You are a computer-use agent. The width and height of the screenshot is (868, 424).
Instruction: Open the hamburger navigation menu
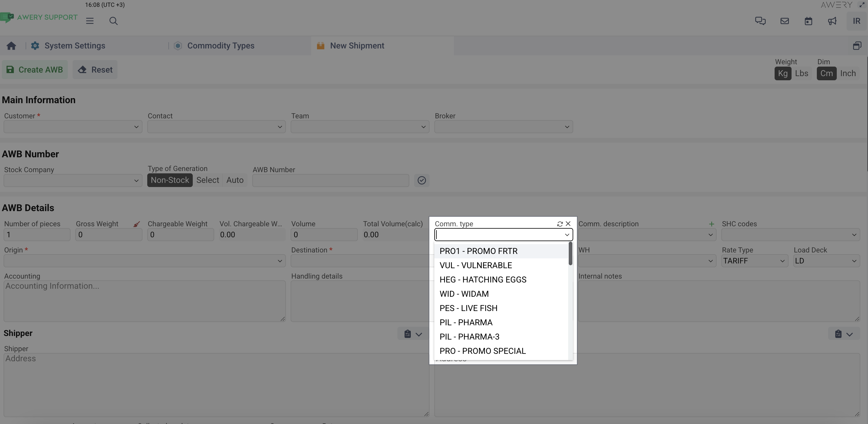90,21
